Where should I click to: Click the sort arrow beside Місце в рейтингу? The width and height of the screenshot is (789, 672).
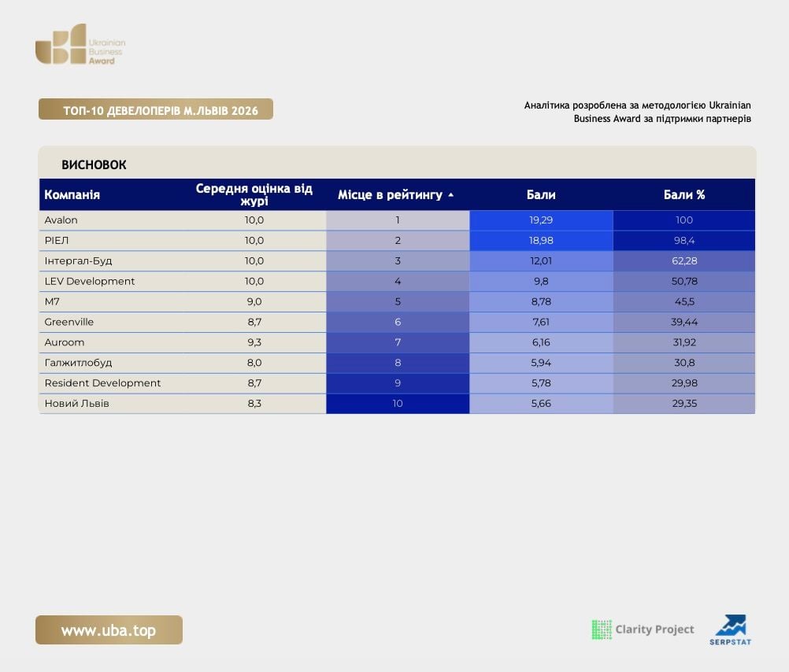[x=451, y=194]
